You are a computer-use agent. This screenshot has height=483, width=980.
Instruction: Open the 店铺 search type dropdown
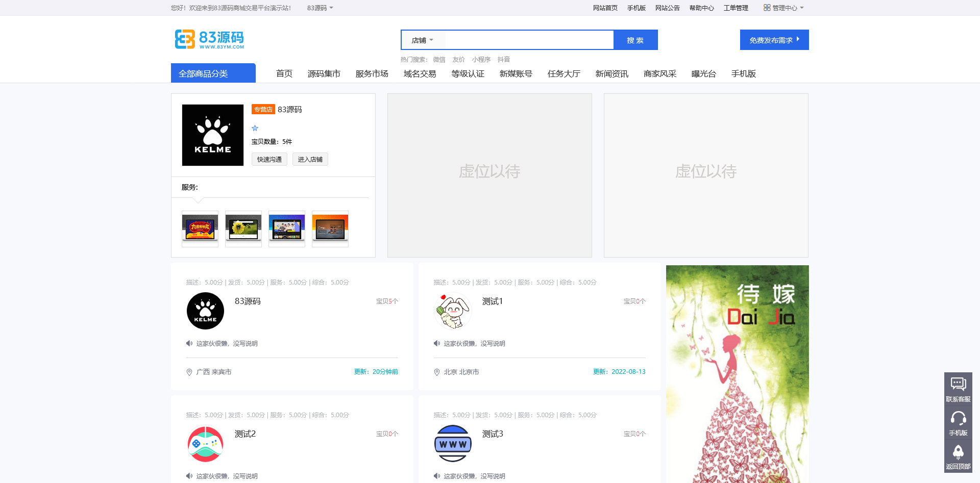[423, 40]
